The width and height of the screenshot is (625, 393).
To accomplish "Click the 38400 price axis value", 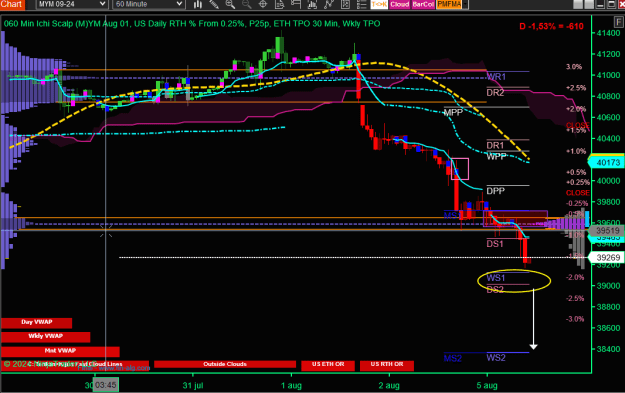I will click(608, 349).
